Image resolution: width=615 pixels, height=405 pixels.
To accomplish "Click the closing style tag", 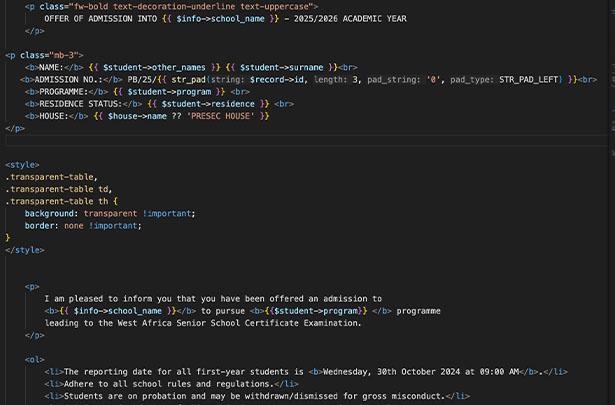I will tap(28, 250).
